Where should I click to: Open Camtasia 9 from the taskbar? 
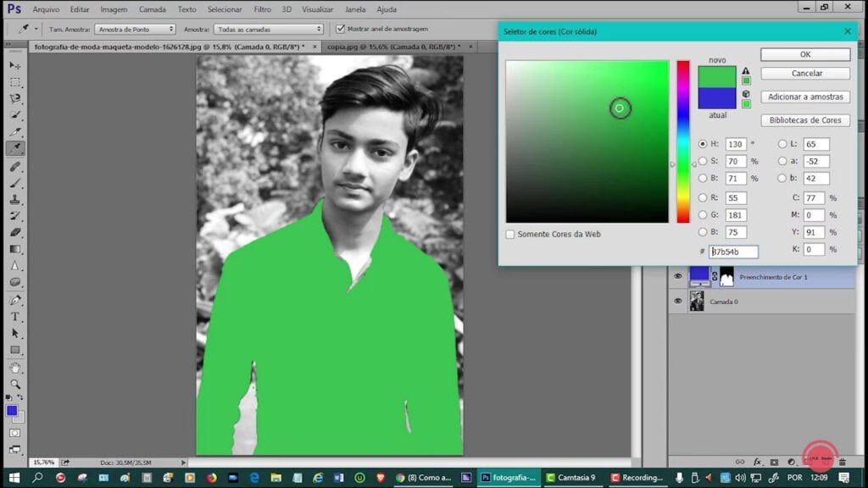[574, 478]
